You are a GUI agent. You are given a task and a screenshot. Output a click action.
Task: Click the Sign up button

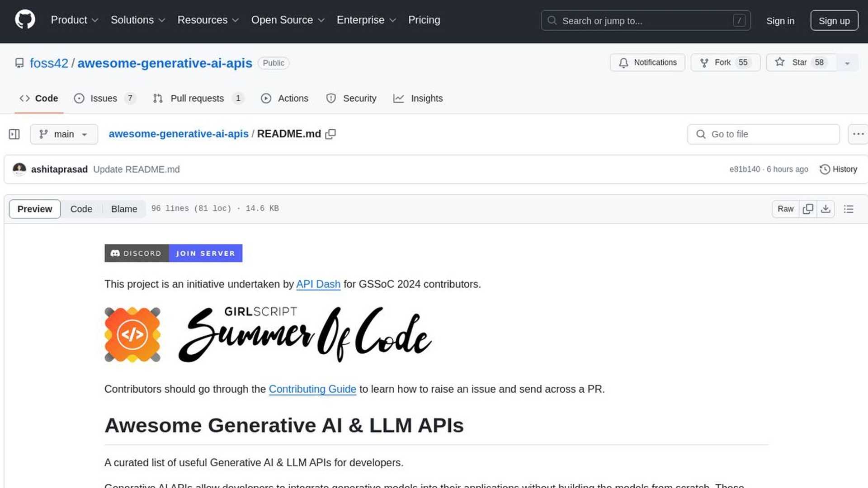[834, 20]
